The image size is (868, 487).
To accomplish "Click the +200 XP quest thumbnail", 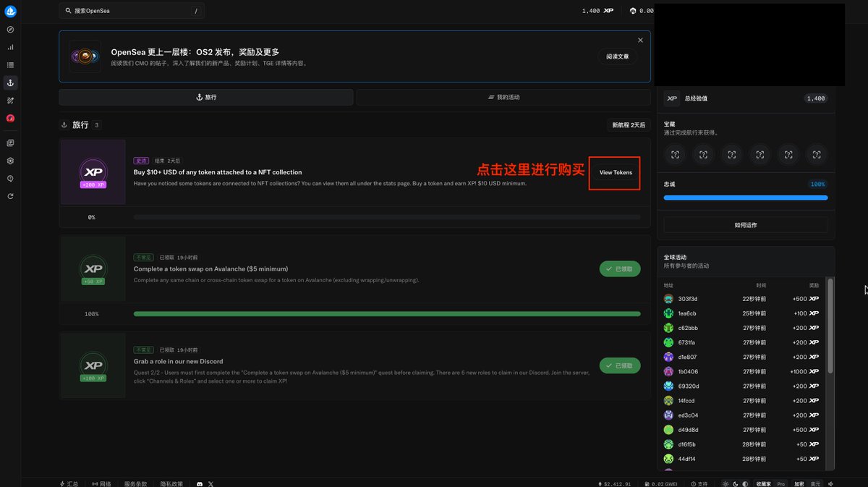I will 93,173.
